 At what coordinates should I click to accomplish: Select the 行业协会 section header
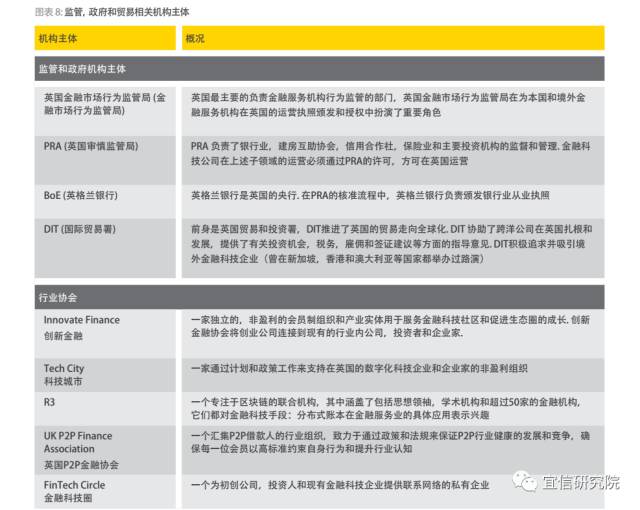tap(58, 297)
